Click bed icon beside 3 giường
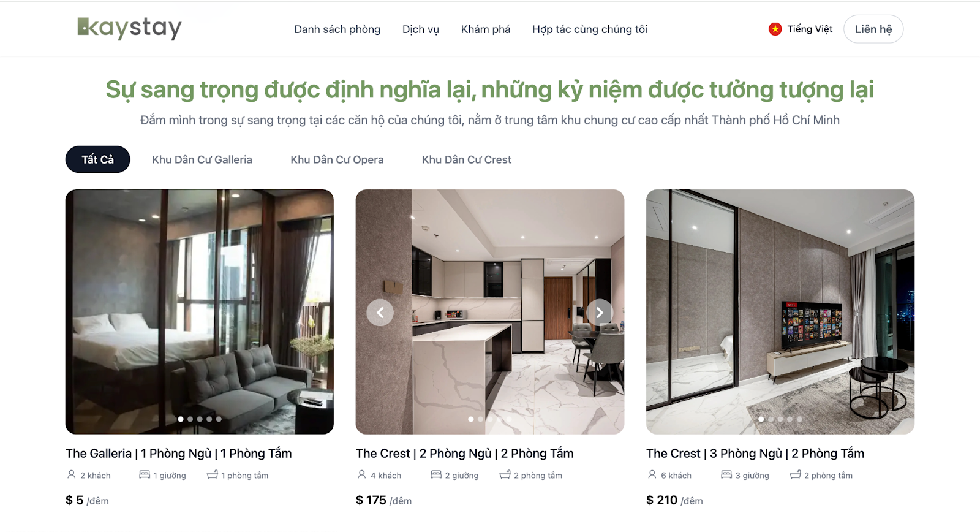The height and width of the screenshot is (532, 980). [x=726, y=474]
